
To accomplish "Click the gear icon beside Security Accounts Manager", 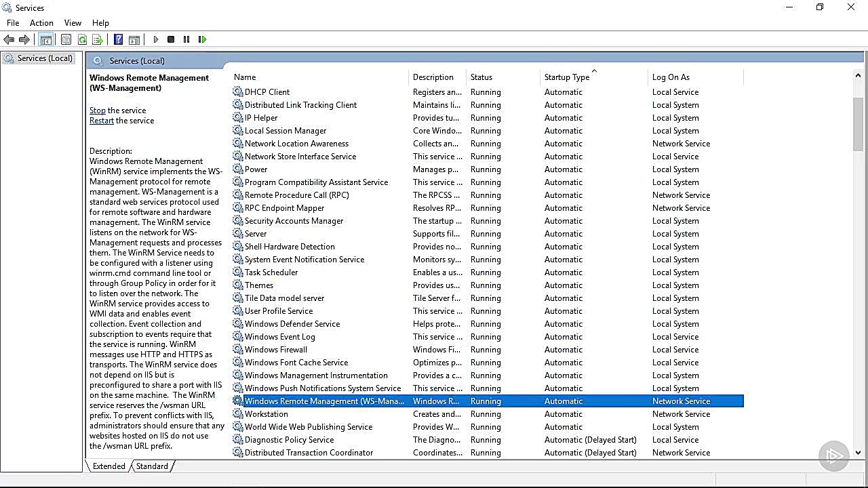I will point(237,220).
